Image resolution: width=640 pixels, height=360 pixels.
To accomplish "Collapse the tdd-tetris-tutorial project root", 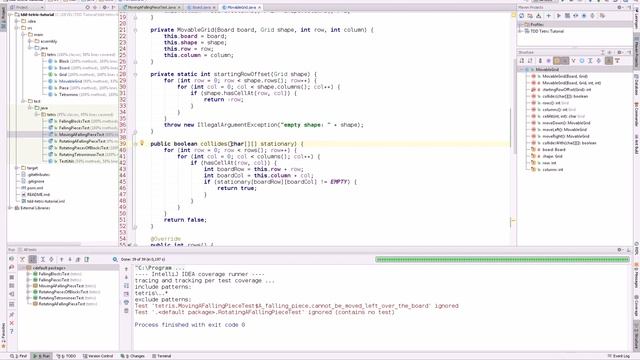I will [11, 14].
